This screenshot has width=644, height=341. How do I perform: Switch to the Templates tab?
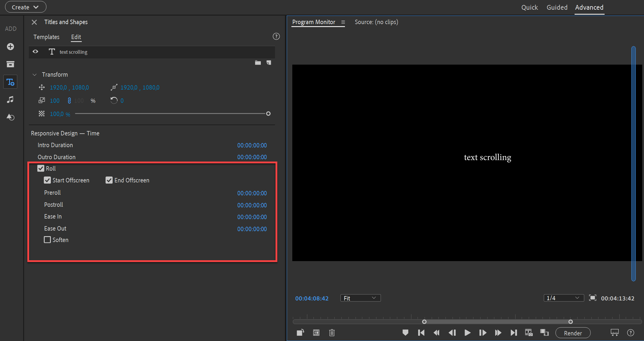(46, 37)
